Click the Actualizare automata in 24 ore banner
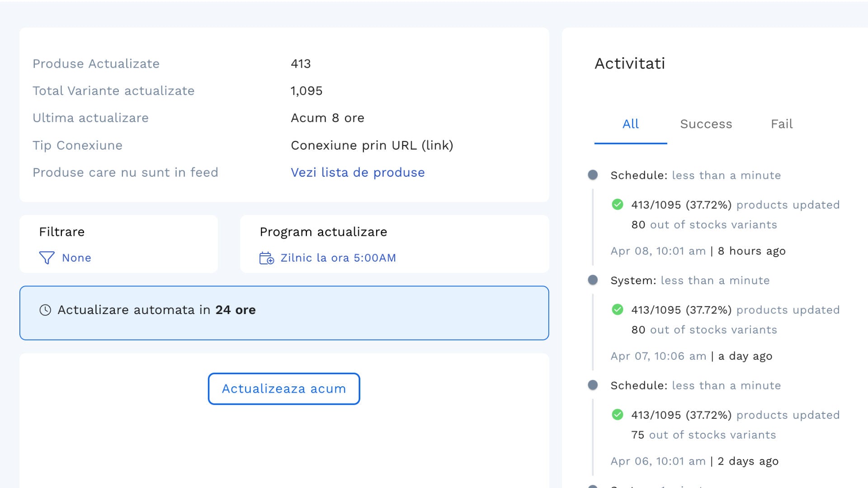This screenshot has height=488, width=868. [x=284, y=313]
